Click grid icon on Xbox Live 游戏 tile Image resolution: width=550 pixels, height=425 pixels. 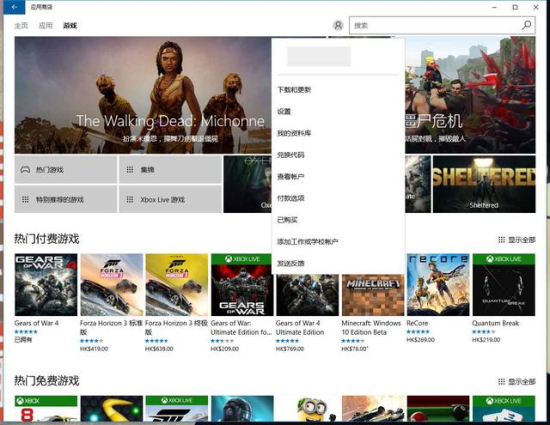click(130, 200)
